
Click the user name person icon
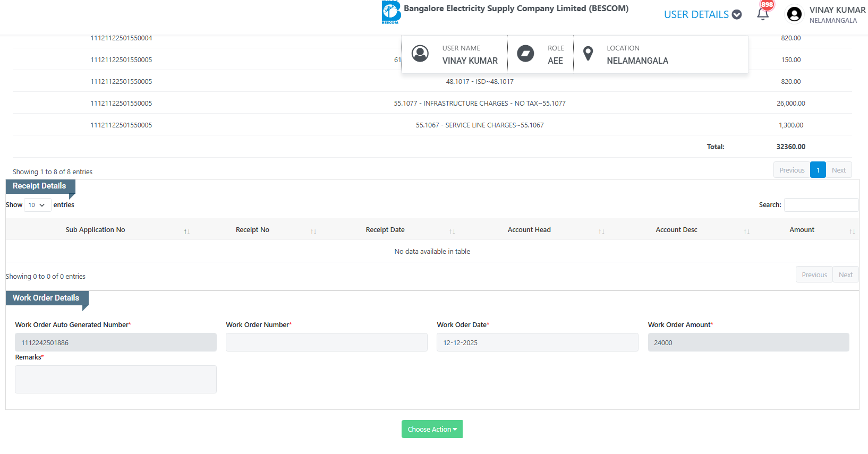pos(420,54)
